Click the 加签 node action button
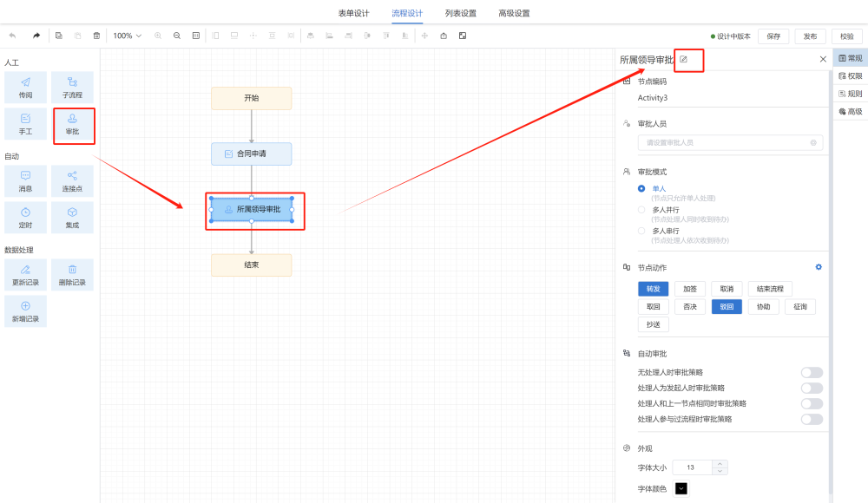 click(690, 289)
